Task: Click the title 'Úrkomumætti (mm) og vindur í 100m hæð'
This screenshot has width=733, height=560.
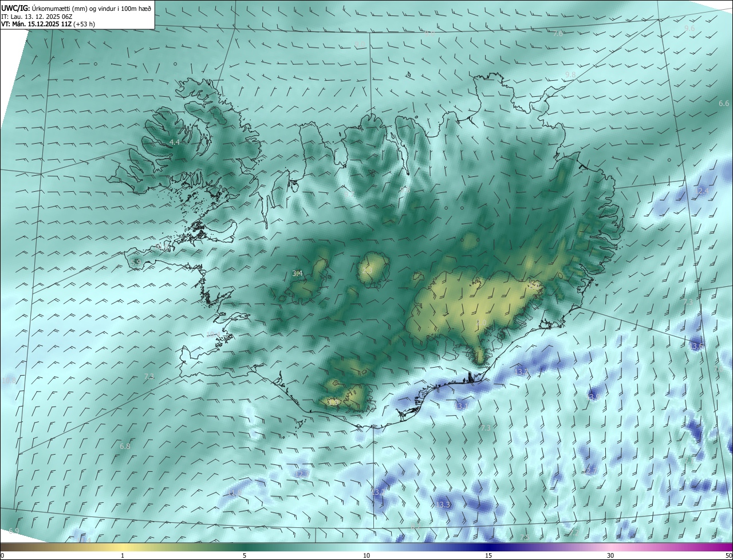Action: click(x=92, y=8)
